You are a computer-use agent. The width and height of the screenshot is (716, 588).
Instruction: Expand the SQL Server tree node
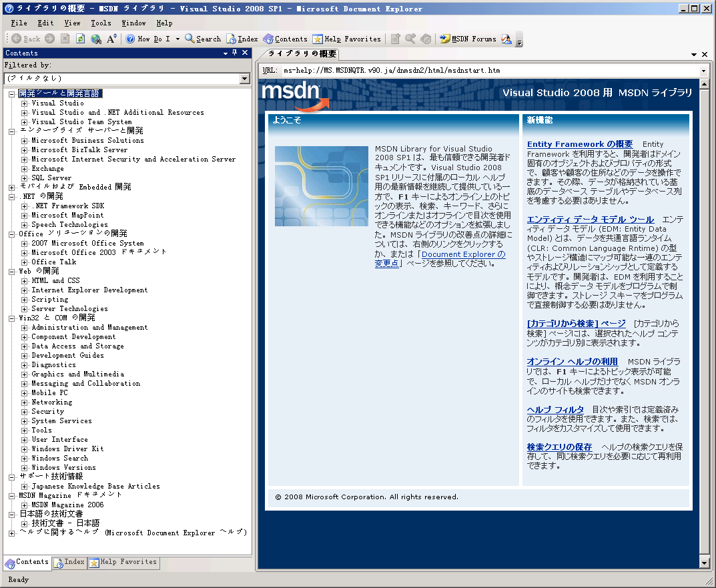coord(24,178)
